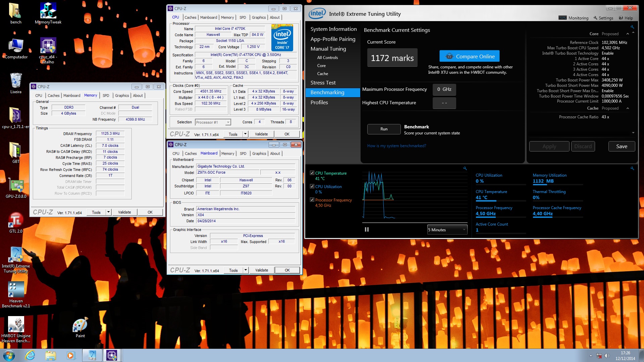Launch GPU-Z.0.8.0 desktop icon

click(x=16, y=188)
